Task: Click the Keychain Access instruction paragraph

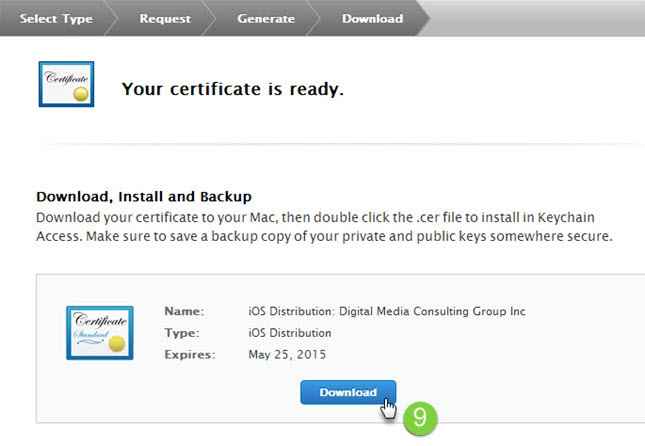Action: 323,227
